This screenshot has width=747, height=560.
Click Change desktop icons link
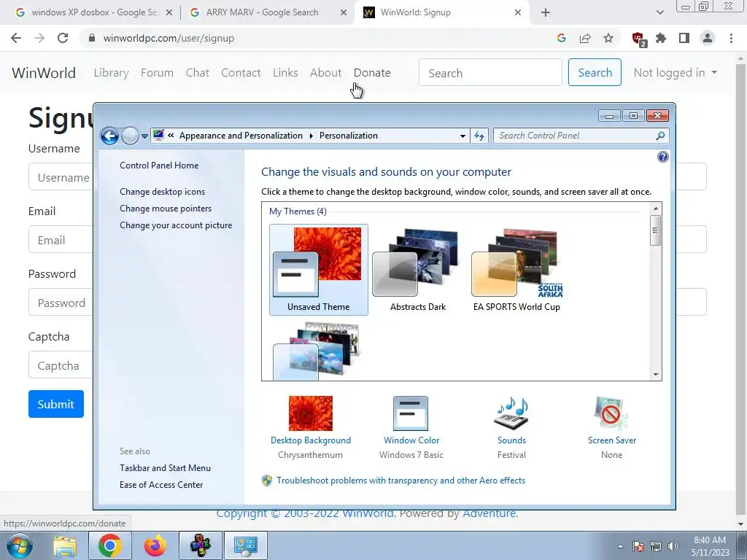click(163, 192)
